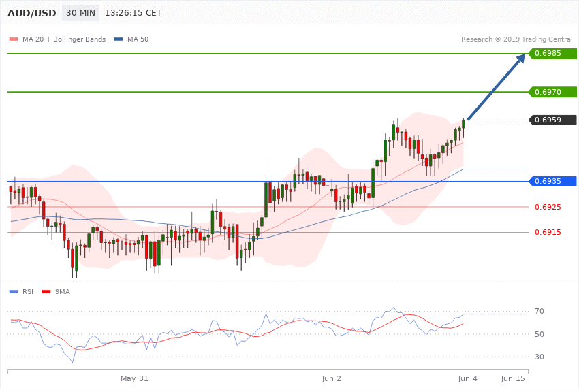The height and width of the screenshot is (392, 579).
Task: Select the 0.6970 green resistance price tag
Action: point(552,92)
